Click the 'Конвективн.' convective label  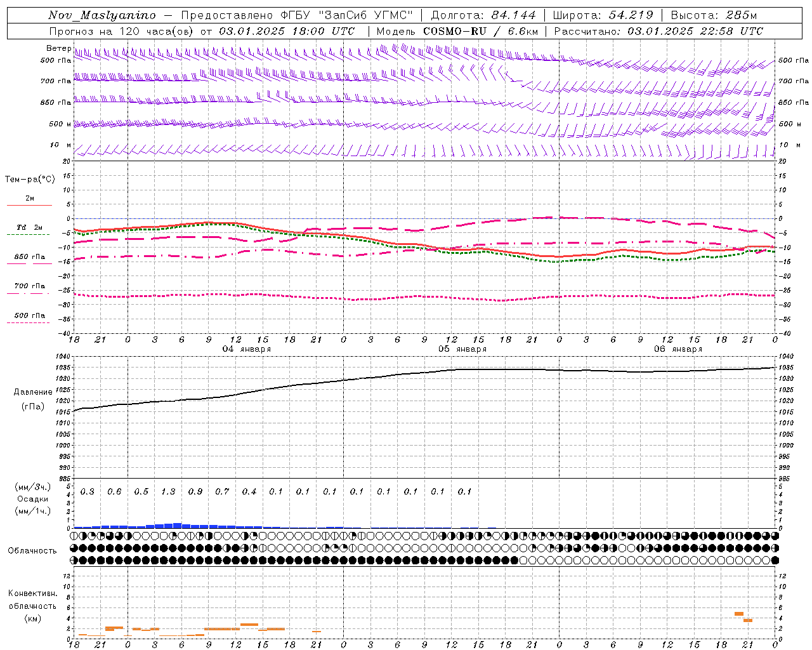[x=33, y=594]
